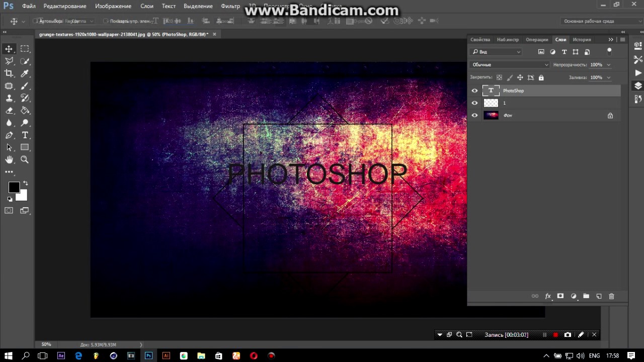Select the Hand tool
The image size is (644, 362).
click(9, 159)
